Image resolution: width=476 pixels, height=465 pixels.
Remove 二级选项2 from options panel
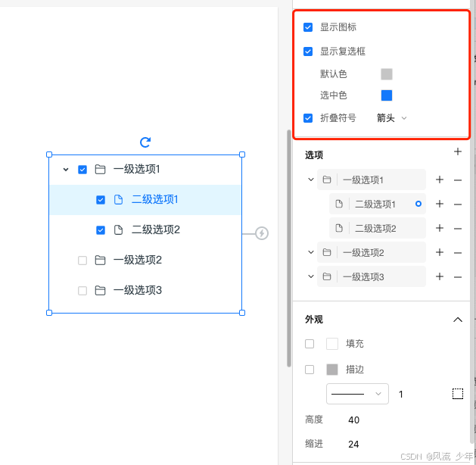pyautogui.click(x=458, y=229)
